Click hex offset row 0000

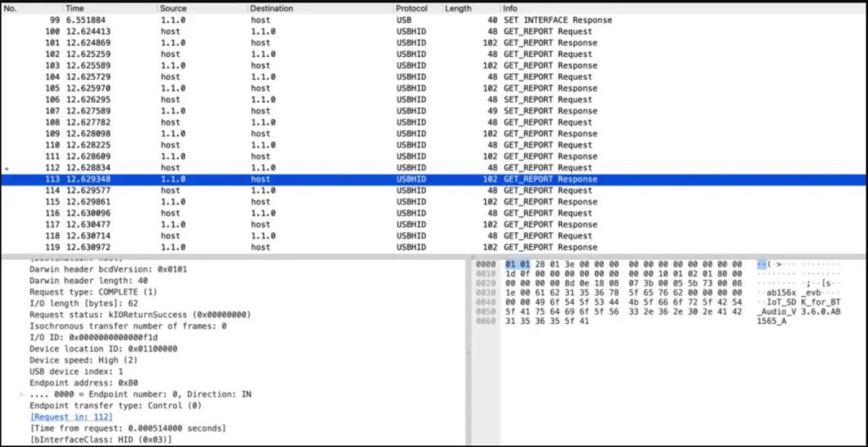[485, 264]
